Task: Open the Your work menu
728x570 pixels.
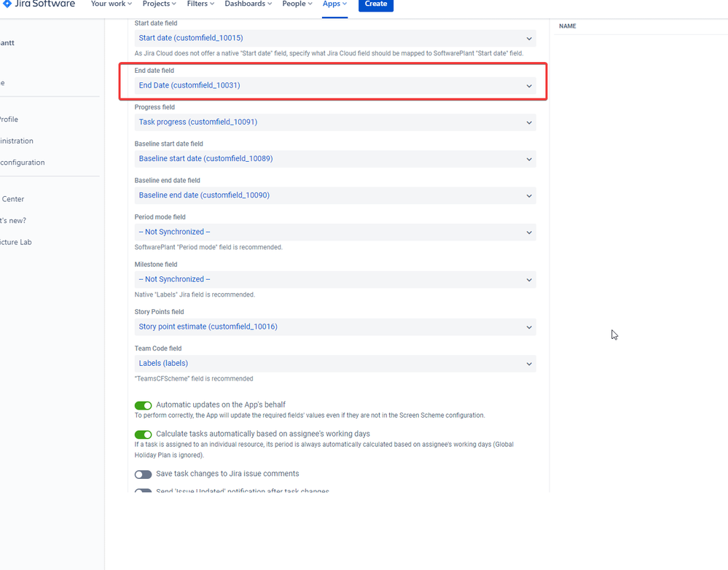Action: [x=111, y=4]
